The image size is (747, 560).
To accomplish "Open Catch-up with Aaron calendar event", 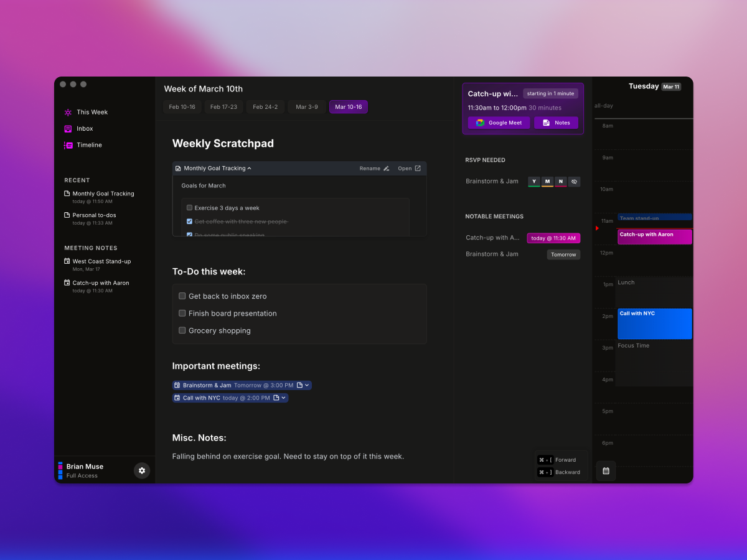I will click(x=655, y=236).
